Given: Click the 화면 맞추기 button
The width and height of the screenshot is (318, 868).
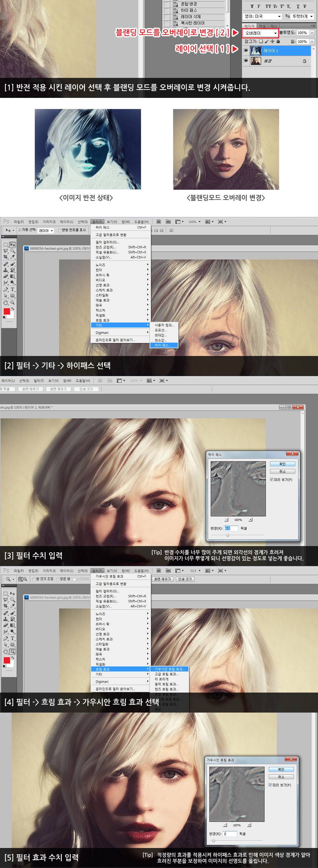Looking at the screenshot, I should pos(30,389).
